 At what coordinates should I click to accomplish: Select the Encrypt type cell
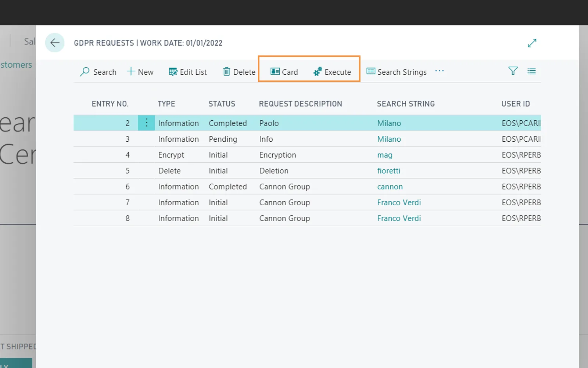click(x=171, y=155)
